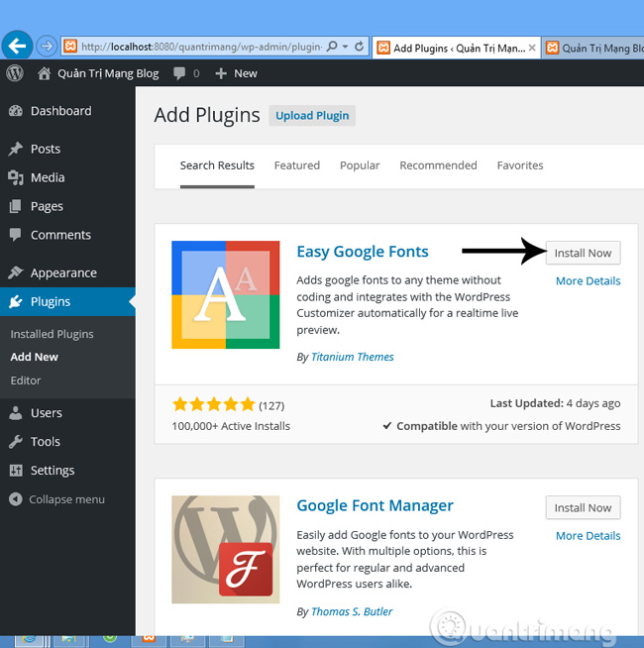644x648 pixels.
Task: Click the browser Forward arrow button
Action: coord(47,46)
